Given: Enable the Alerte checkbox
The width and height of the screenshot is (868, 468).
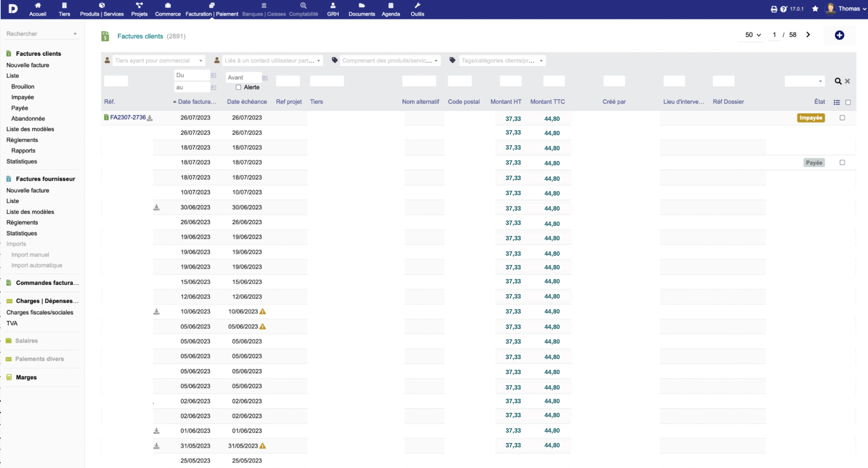Looking at the screenshot, I should tap(239, 87).
